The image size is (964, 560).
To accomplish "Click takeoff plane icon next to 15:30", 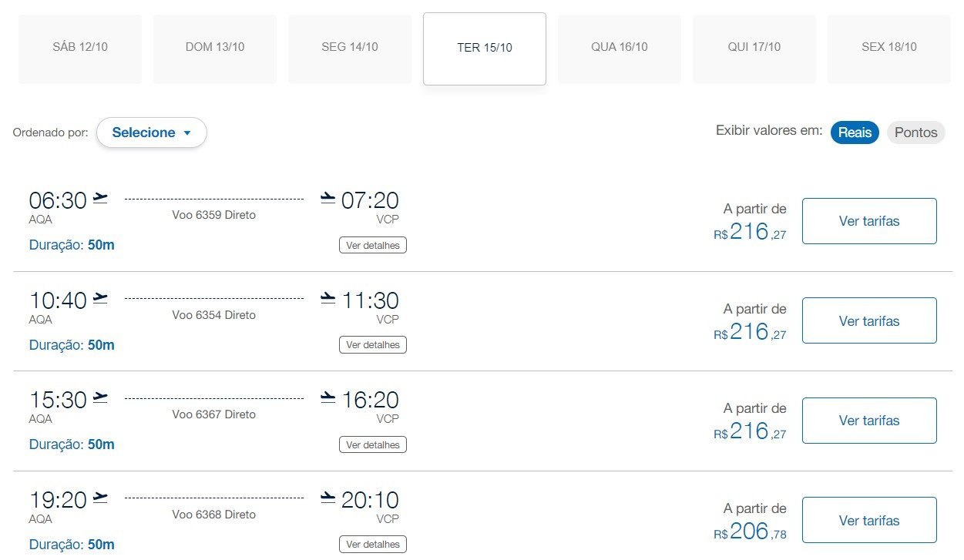I will click(100, 398).
